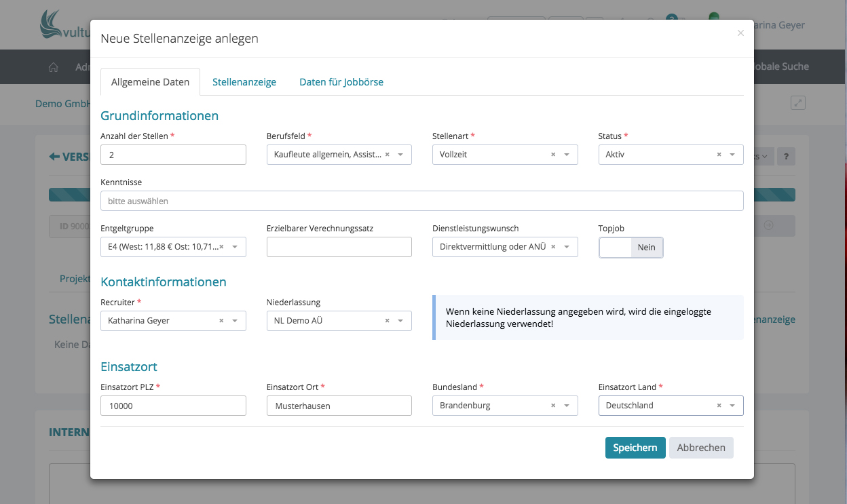Image resolution: width=847 pixels, height=504 pixels.
Task: Close the Neue Stellenanzeige dialog
Action: click(x=740, y=33)
